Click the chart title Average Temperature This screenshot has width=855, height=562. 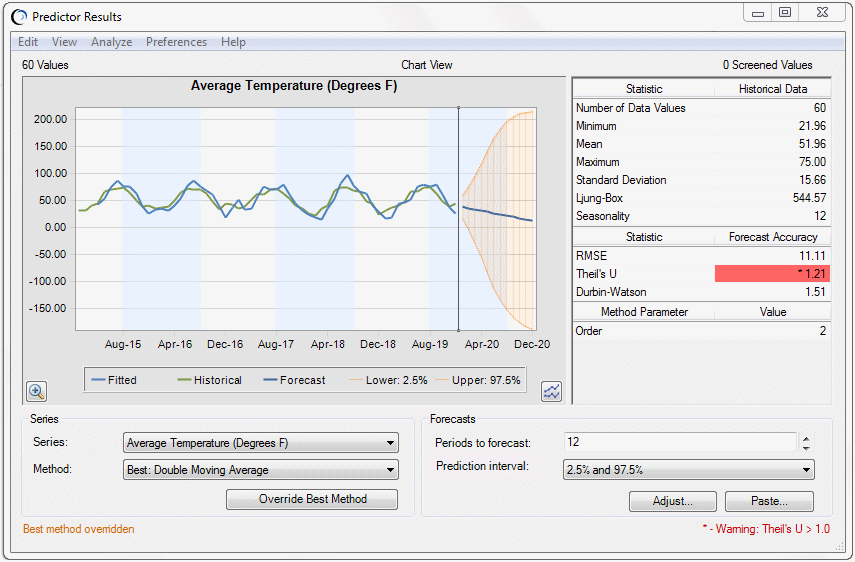click(294, 86)
